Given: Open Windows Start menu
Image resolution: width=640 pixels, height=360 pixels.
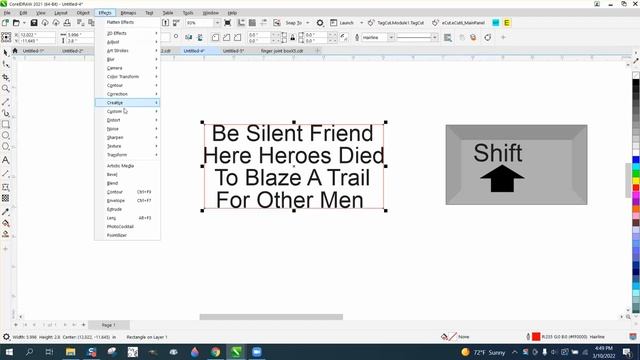Looking at the screenshot, I should tap(9, 352).
